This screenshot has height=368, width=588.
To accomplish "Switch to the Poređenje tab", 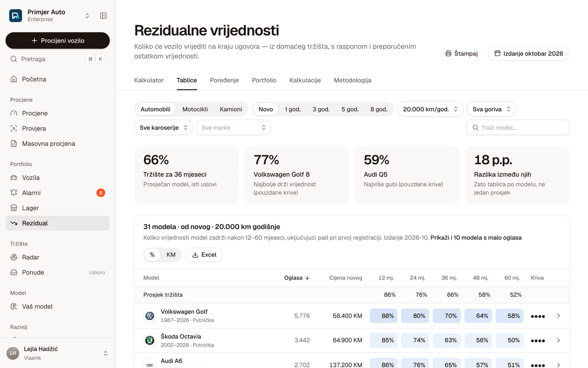I will click(224, 80).
